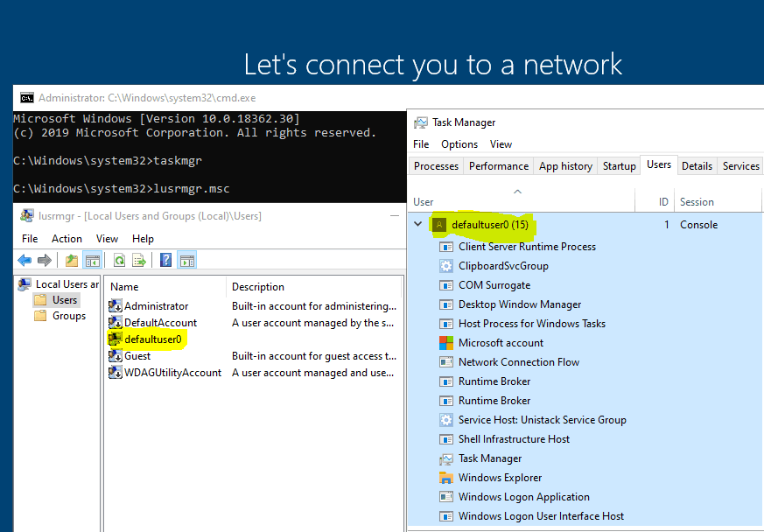The height and width of the screenshot is (532, 764).
Task: Click the lusrmgr window title icon
Action: 27,215
